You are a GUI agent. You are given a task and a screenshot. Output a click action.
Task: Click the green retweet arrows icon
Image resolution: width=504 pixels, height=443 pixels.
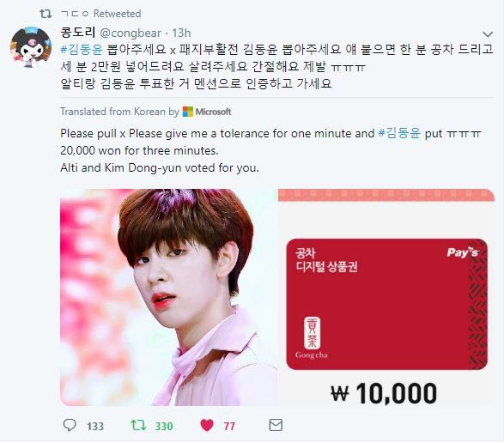(x=138, y=425)
